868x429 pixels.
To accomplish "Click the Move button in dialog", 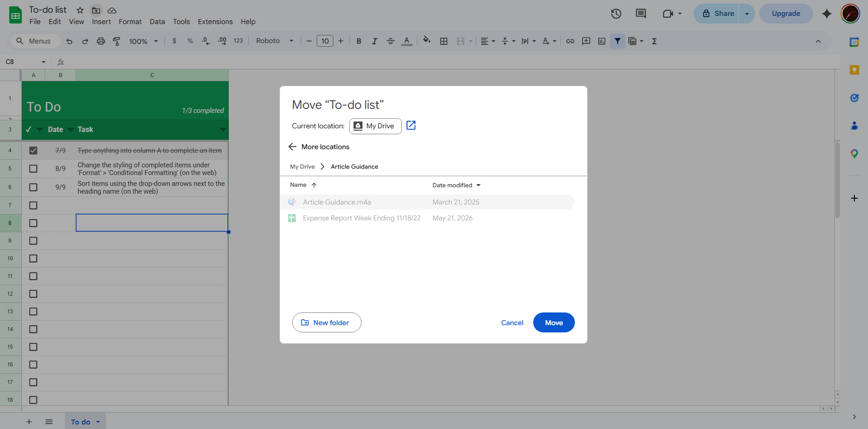I will click(554, 322).
